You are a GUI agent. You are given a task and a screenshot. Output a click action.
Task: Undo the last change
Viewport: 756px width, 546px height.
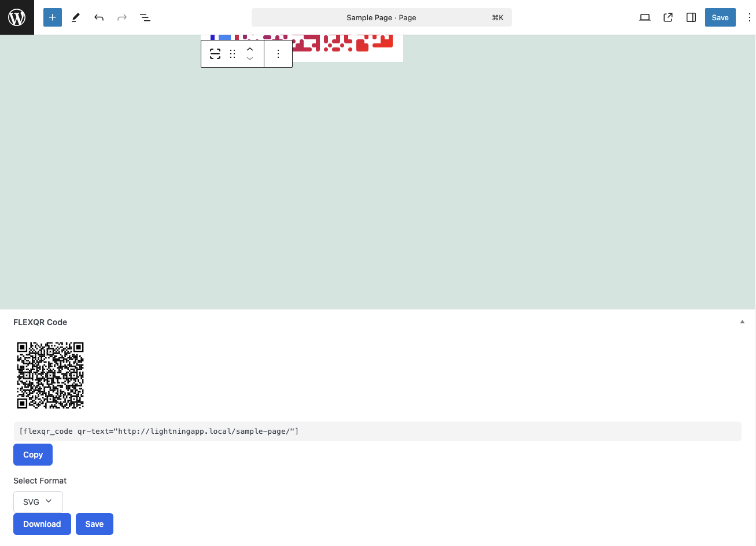click(x=99, y=17)
